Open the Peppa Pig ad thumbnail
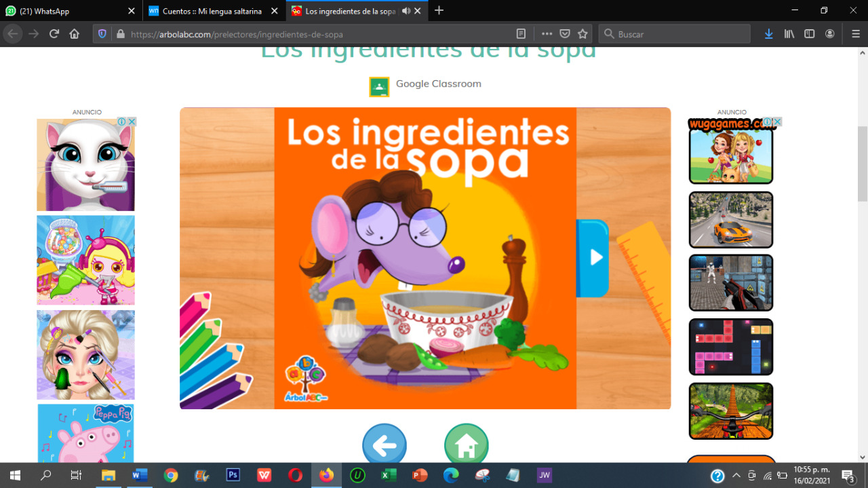Viewport: 868px width, 488px height. (x=85, y=433)
